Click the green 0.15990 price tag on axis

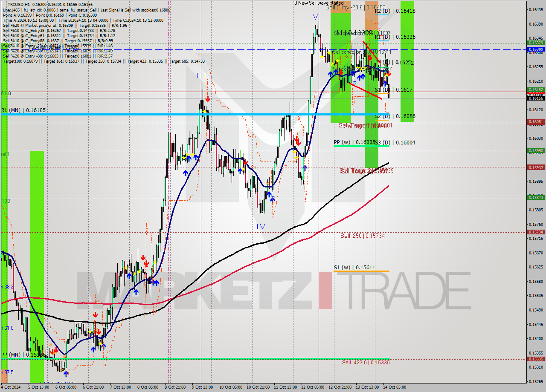tap(536, 150)
